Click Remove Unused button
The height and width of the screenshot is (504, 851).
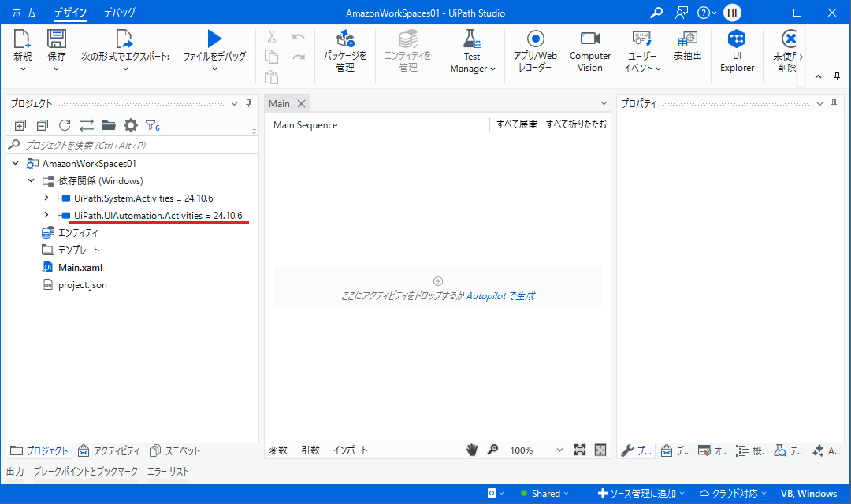pyautogui.click(x=787, y=51)
